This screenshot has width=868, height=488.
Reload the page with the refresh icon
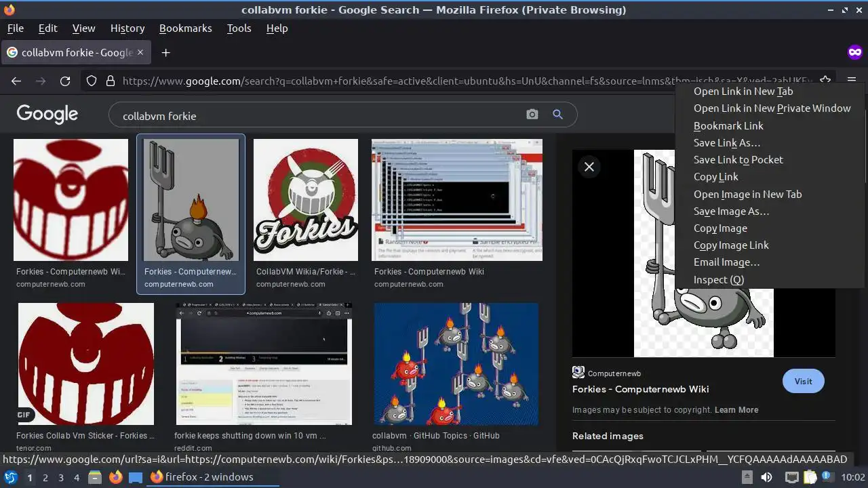pyautogui.click(x=65, y=81)
